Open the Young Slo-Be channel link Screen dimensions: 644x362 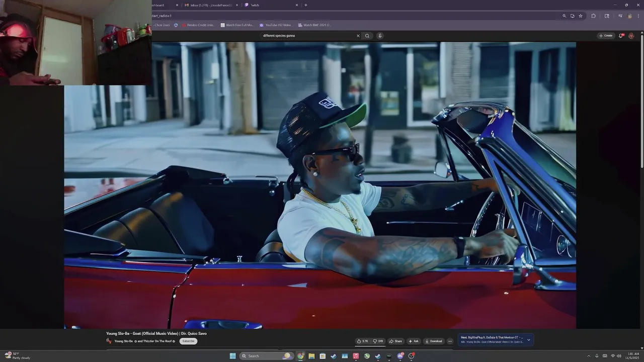(x=124, y=341)
